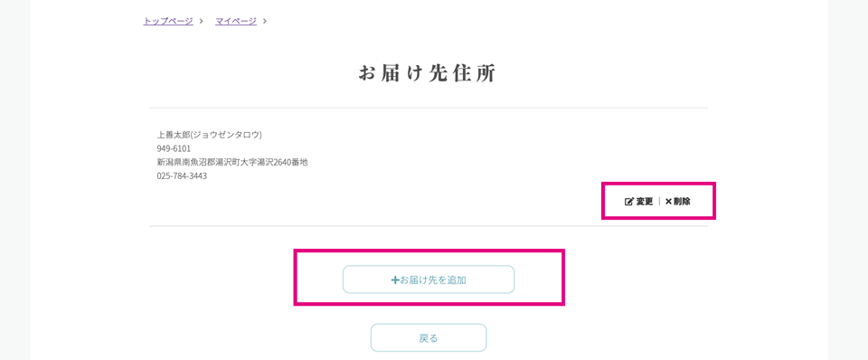Click the horizontal divider line under the お届け先住所 heading
This screenshot has height=360, width=868.
429,108
